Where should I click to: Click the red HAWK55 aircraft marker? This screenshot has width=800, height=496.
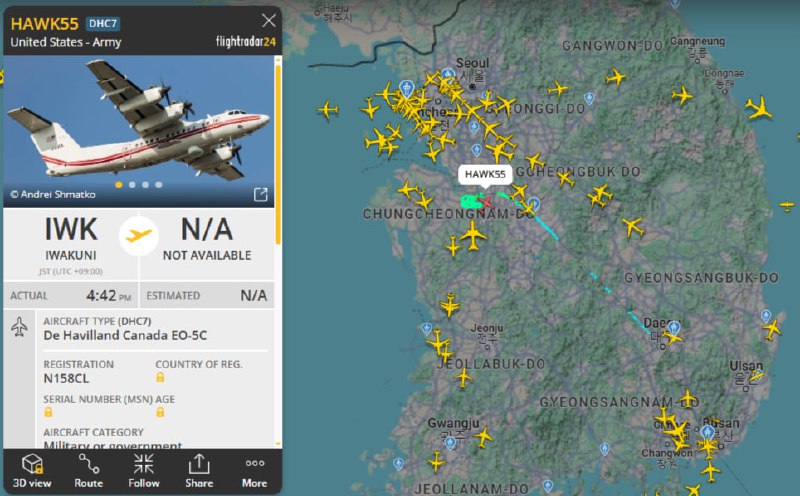point(486,203)
